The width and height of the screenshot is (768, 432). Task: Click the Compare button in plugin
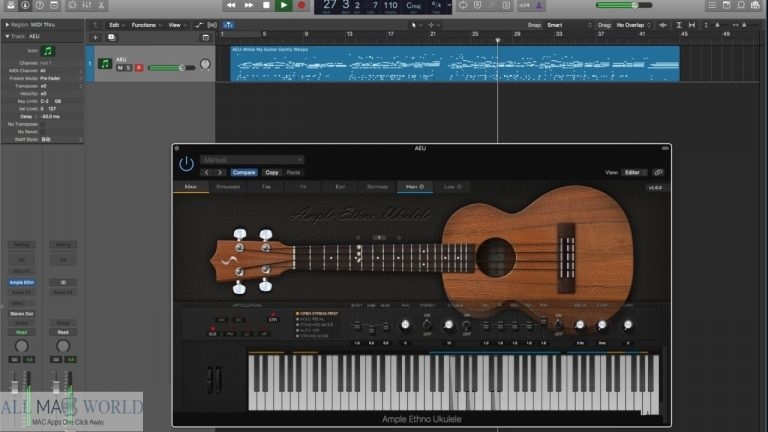(x=244, y=172)
